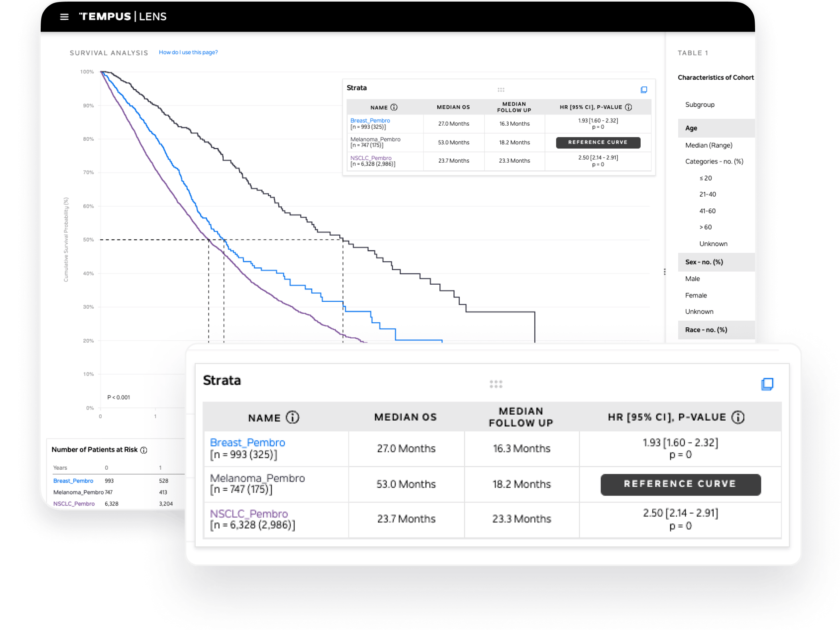Click the 'P < 0.001' label on the chart
Image resolution: width=840 pixels, height=630 pixels.
click(x=118, y=397)
